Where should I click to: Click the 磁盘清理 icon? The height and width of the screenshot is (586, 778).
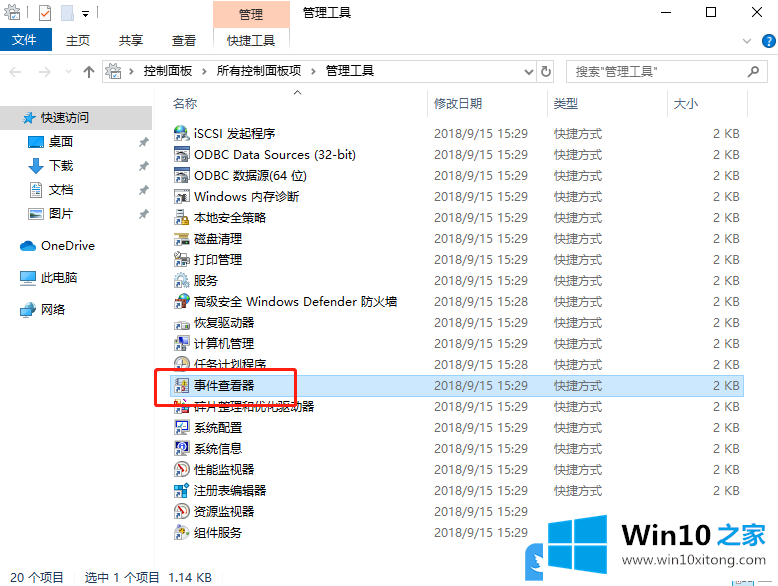coord(182,239)
